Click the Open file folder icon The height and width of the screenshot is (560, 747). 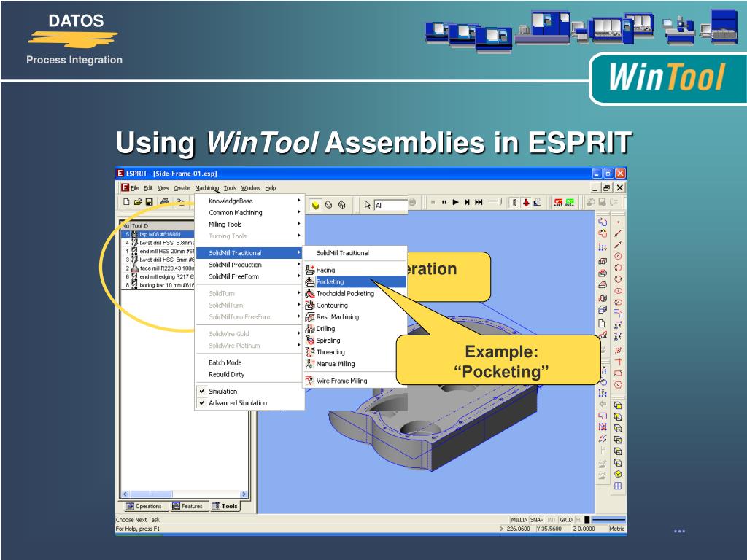tap(138, 202)
